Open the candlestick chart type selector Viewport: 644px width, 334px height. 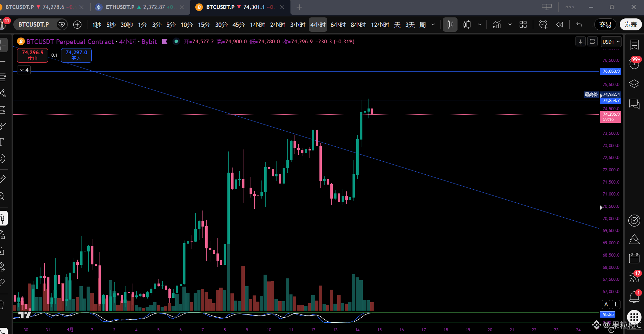pos(450,25)
